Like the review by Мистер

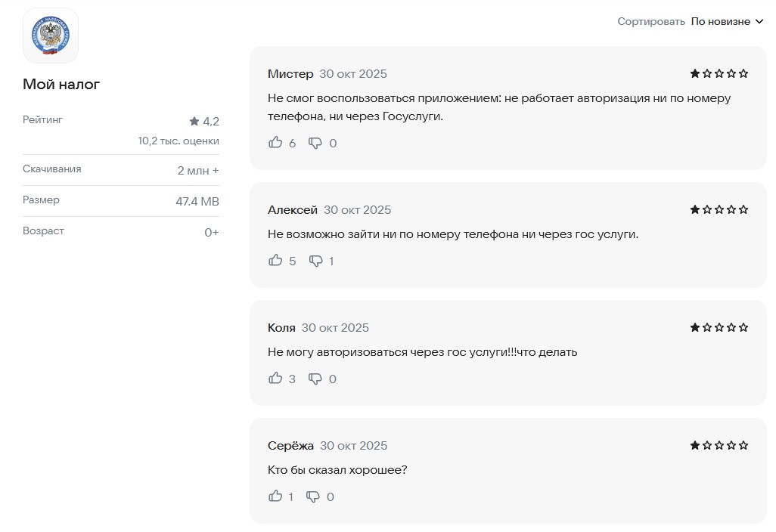click(275, 142)
